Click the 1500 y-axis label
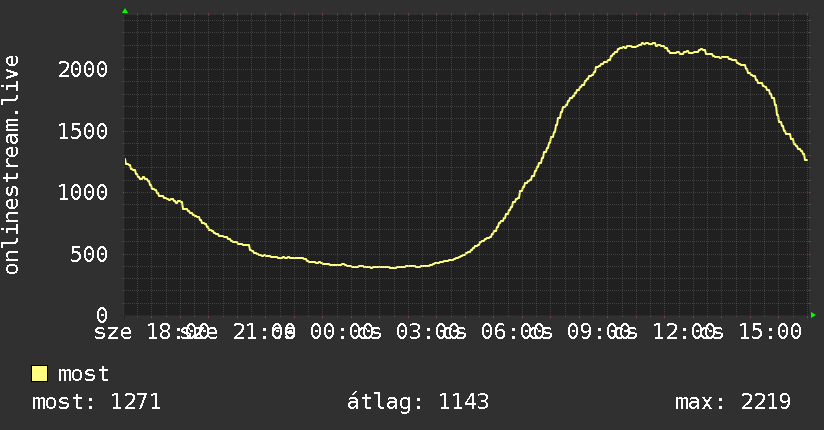 (83, 131)
